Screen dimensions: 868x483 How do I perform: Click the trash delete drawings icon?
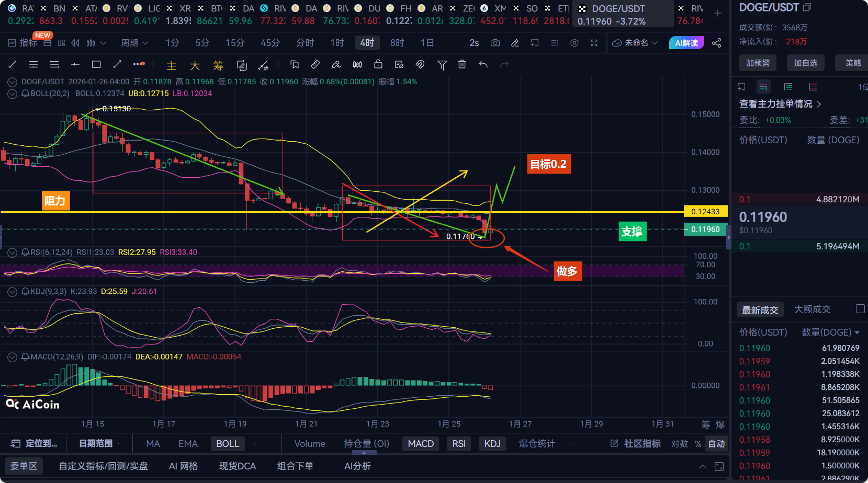pyautogui.click(x=462, y=64)
